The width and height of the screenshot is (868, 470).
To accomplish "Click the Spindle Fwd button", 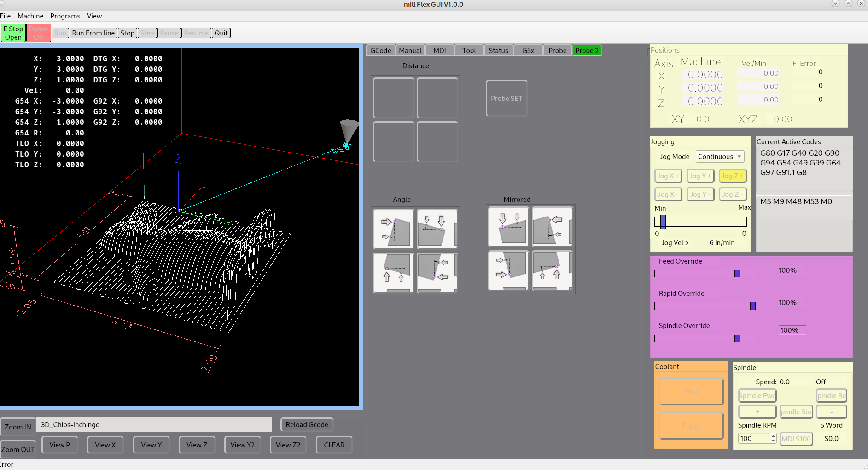I will 757,396.
